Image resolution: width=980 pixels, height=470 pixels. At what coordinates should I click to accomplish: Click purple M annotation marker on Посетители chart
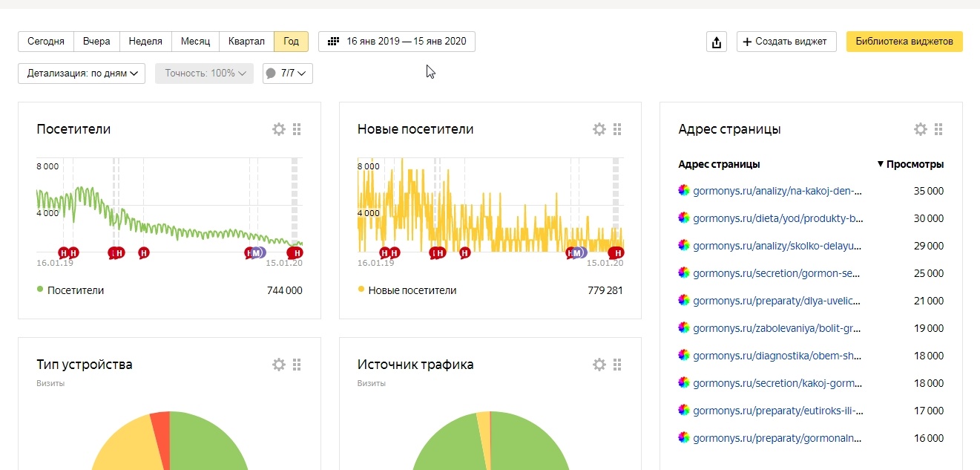click(257, 252)
